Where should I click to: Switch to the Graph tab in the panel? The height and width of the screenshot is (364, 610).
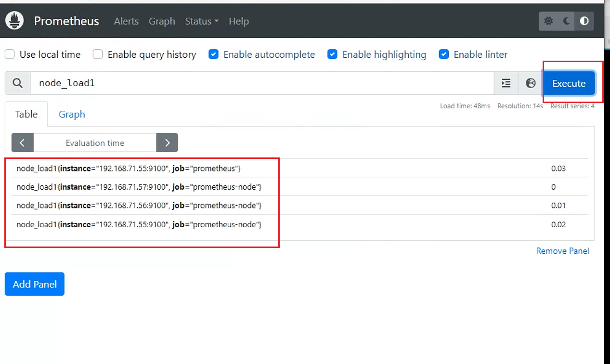point(72,114)
